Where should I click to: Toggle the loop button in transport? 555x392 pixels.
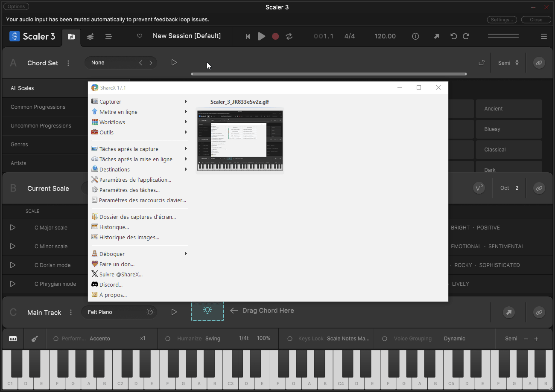289,37
